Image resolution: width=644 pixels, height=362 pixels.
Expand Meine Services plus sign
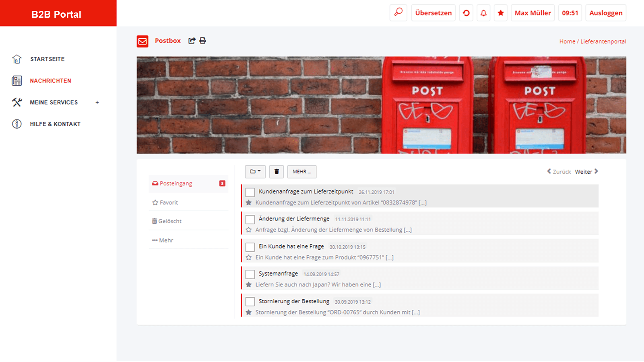pyautogui.click(x=97, y=103)
